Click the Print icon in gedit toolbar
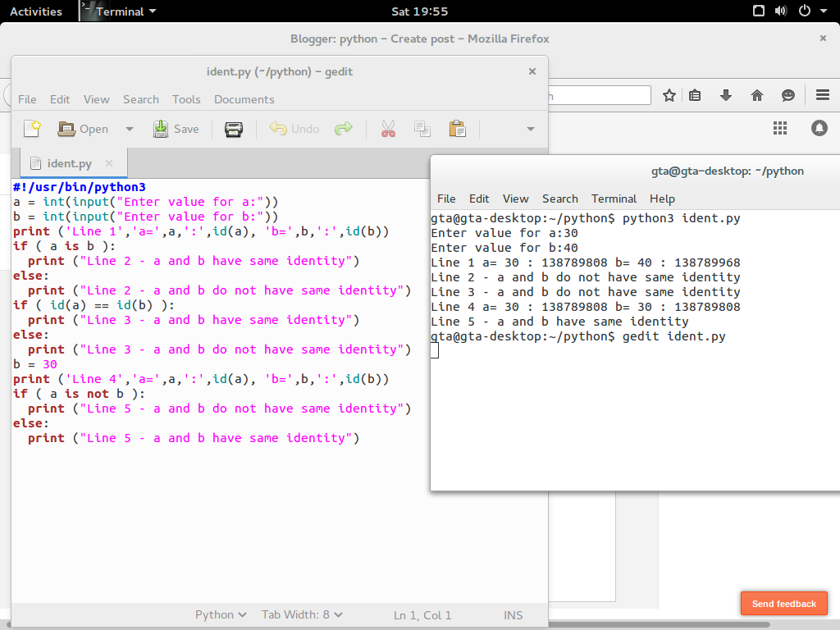 pos(234,129)
